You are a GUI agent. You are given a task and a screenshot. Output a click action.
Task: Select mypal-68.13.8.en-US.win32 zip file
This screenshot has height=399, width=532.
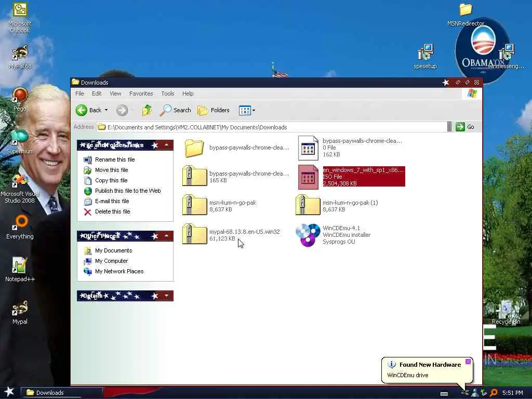coord(231,235)
